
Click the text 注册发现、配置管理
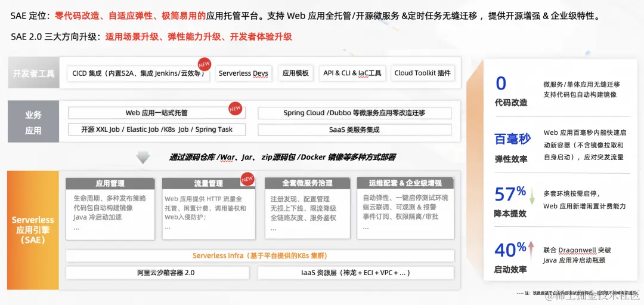tap(300, 199)
